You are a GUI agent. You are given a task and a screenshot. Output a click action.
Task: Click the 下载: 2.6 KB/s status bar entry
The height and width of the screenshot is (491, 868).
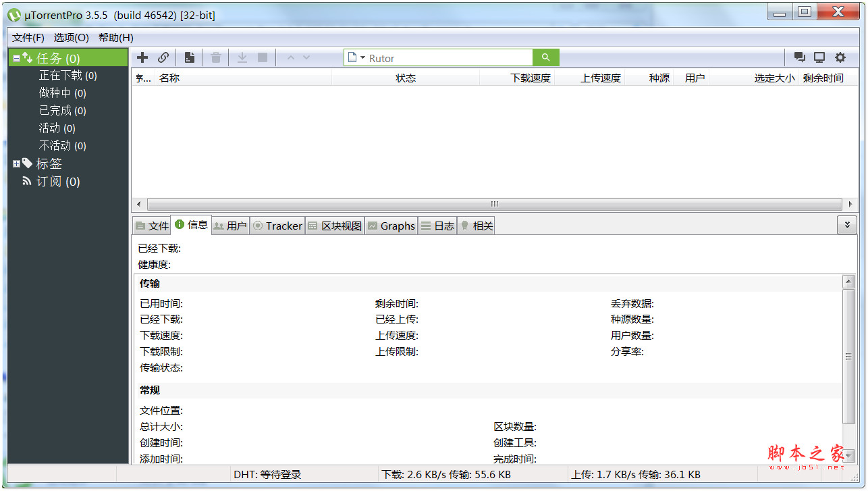coord(446,474)
